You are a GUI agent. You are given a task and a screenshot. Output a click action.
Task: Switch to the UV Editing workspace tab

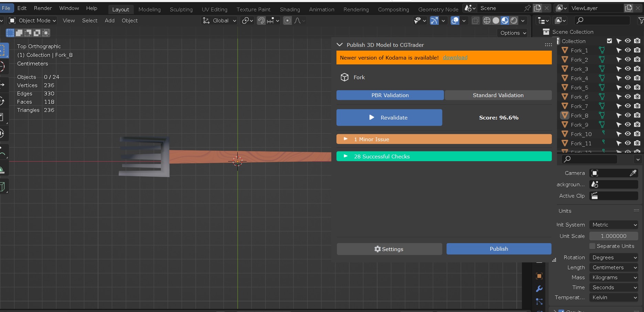click(215, 10)
